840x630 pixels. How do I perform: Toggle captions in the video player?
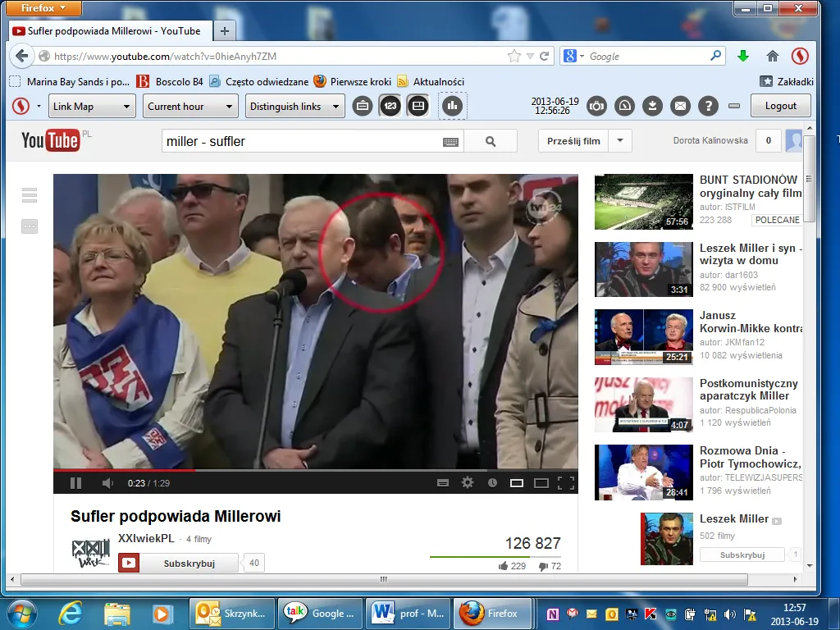pyautogui.click(x=443, y=483)
